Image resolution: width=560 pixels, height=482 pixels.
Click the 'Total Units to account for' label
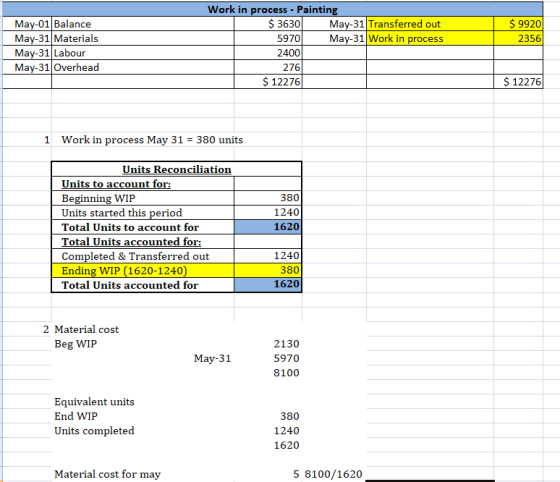click(x=130, y=227)
